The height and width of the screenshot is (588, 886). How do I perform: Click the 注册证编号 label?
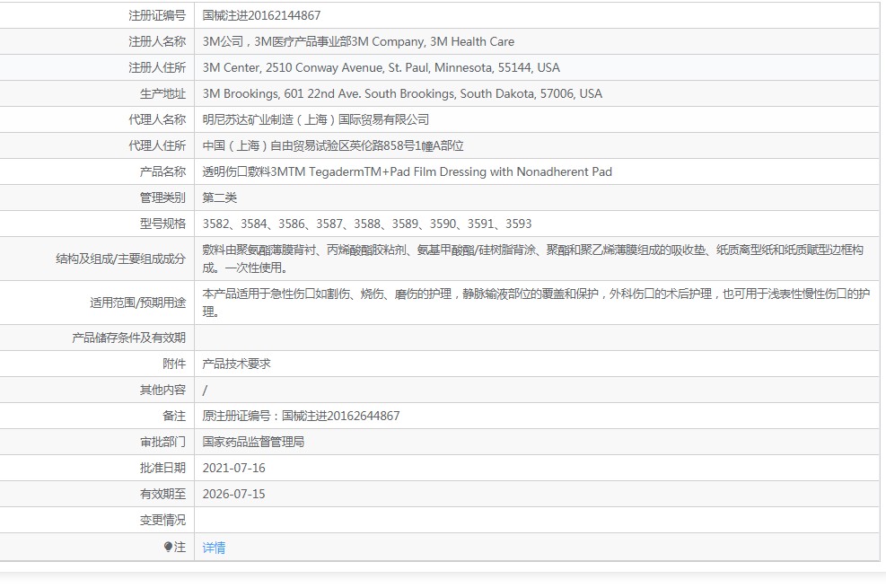pyautogui.click(x=157, y=16)
